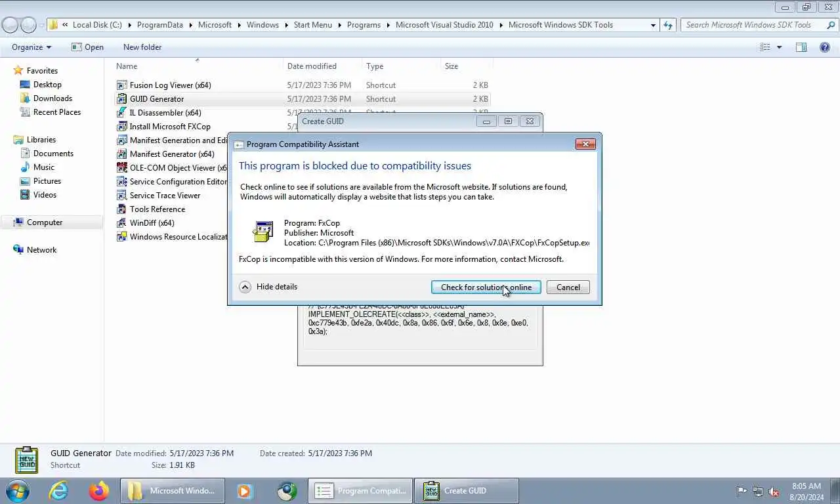
Task: Click Manifest Generation and Editing icon
Action: click(x=121, y=140)
